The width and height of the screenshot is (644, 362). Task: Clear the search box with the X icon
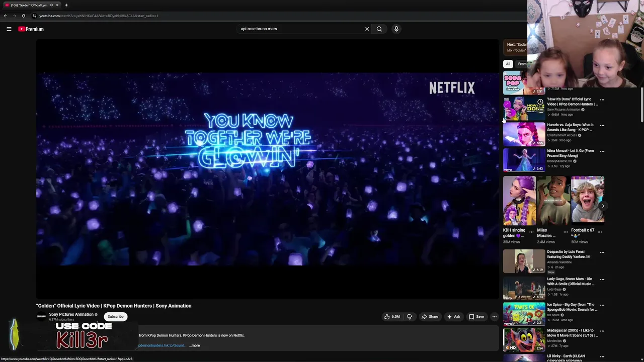(367, 29)
